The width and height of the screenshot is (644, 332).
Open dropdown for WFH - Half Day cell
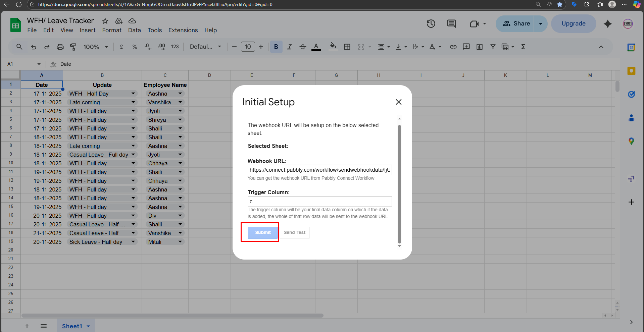[x=133, y=94]
